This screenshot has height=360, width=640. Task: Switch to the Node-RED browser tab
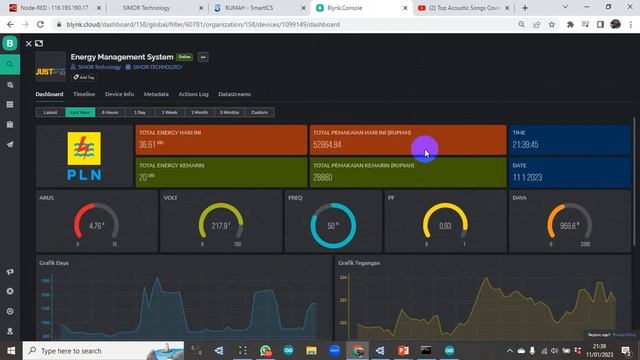pos(55,8)
